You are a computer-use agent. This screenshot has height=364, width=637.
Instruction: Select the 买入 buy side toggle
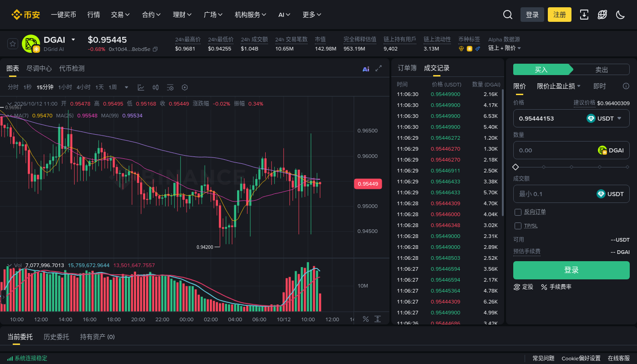(x=541, y=70)
